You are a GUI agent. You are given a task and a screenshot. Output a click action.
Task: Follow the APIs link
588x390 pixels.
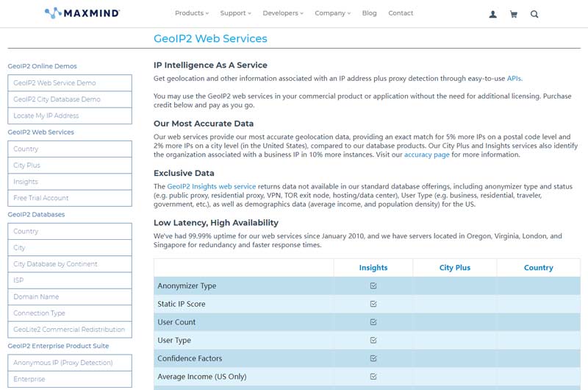[x=514, y=78]
